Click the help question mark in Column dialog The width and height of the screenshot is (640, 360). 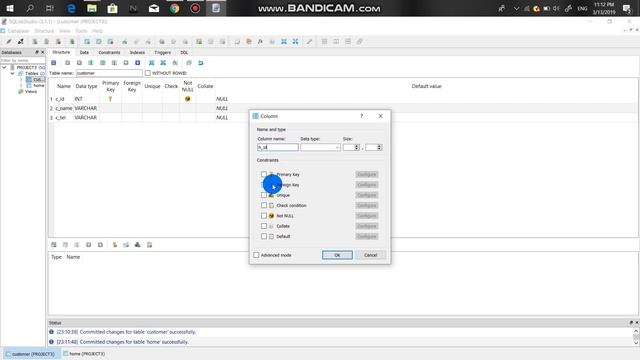click(x=361, y=116)
